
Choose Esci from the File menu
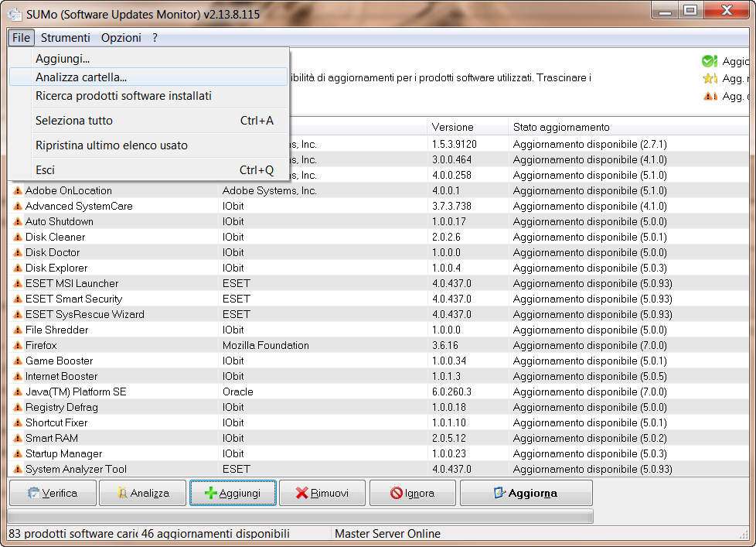point(148,169)
